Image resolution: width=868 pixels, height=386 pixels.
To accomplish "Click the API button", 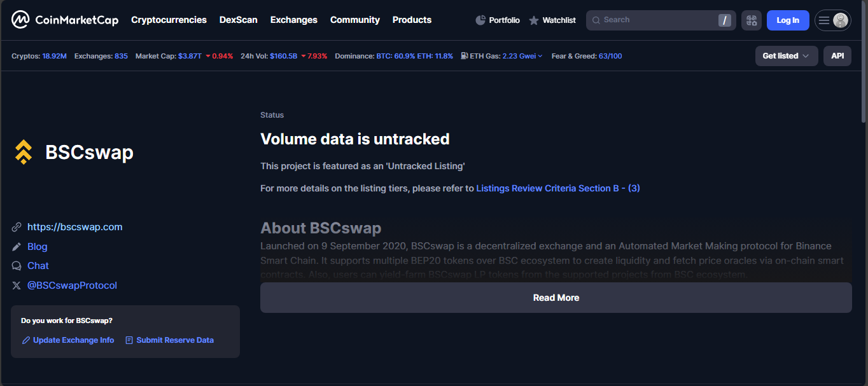I will [837, 56].
